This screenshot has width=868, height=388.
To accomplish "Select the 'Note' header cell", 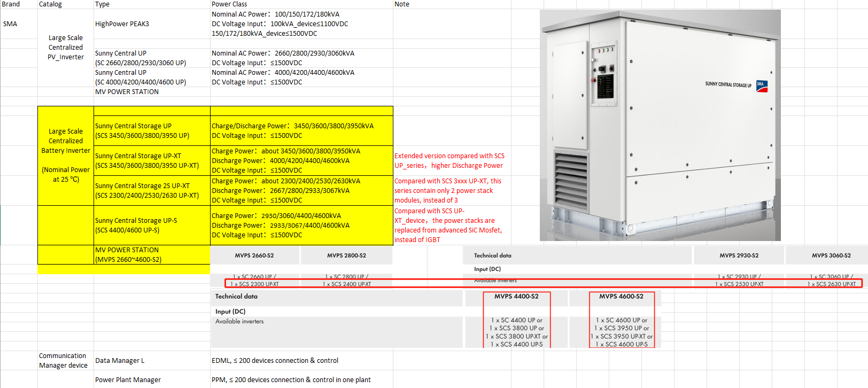I will pos(402,4).
